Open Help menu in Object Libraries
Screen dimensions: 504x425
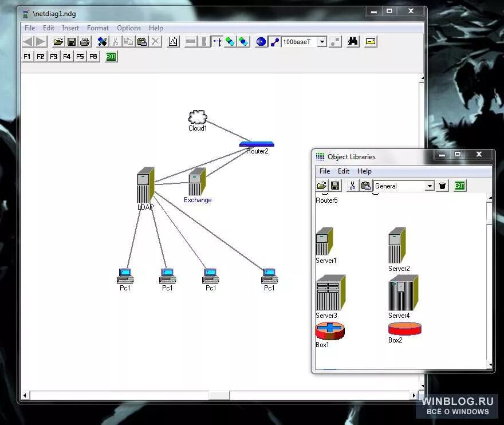click(x=364, y=171)
